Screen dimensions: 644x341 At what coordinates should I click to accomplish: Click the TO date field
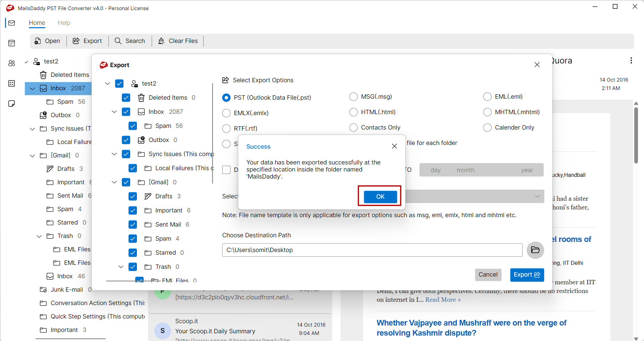coord(481,170)
